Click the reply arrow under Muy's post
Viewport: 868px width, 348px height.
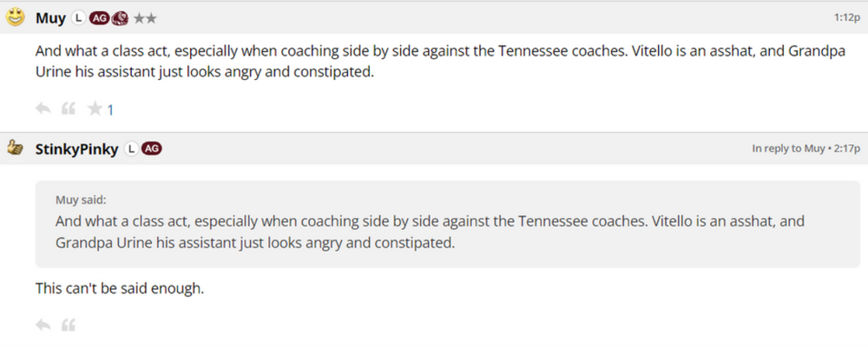[43, 108]
